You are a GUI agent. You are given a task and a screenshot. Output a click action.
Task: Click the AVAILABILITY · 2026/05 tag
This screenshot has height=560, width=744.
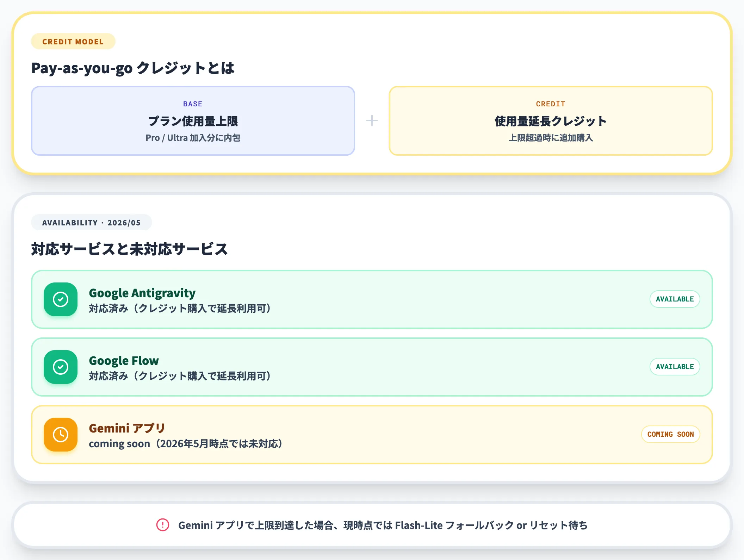92,223
